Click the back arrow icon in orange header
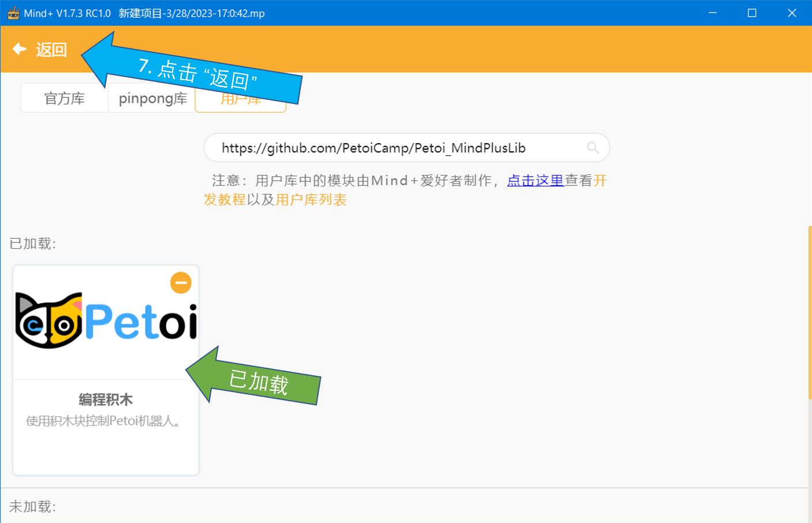812x523 pixels. click(20, 50)
